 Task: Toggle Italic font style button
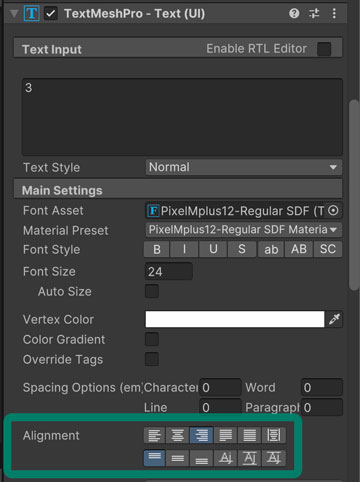184,249
